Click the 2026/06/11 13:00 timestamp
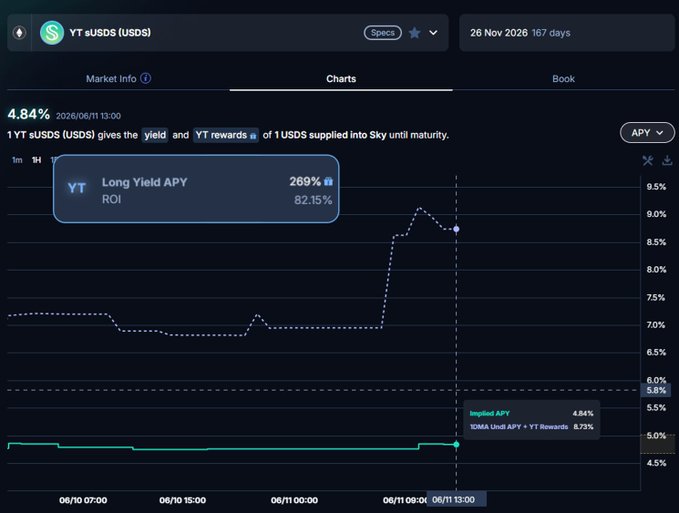The height and width of the screenshot is (513, 679). (x=88, y=116)
